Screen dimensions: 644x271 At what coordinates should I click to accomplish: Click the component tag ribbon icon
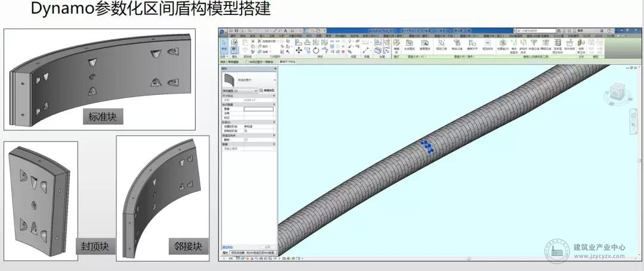coord(569,45)
